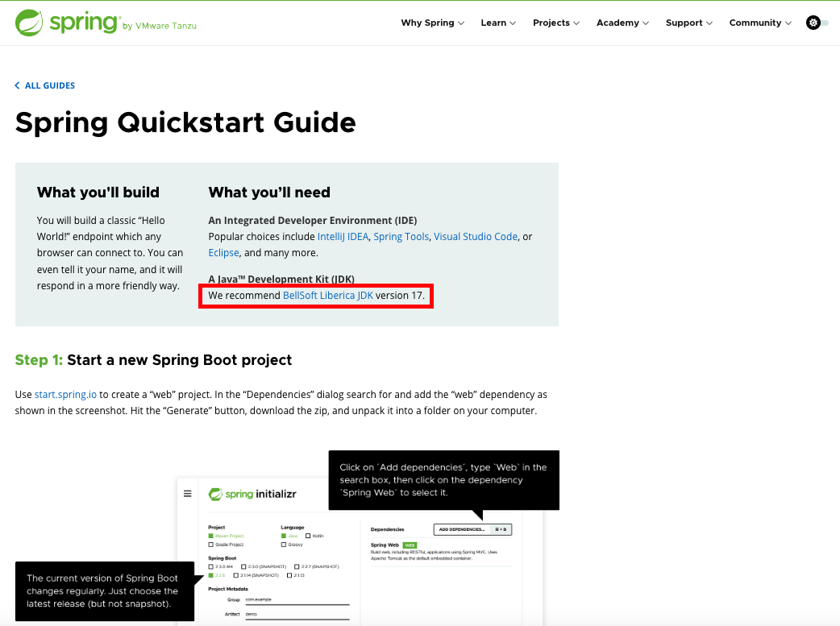The height and width of the screenshot is (626, 840).
Task: Open the start.spring.io link
Action: (65, 395)
